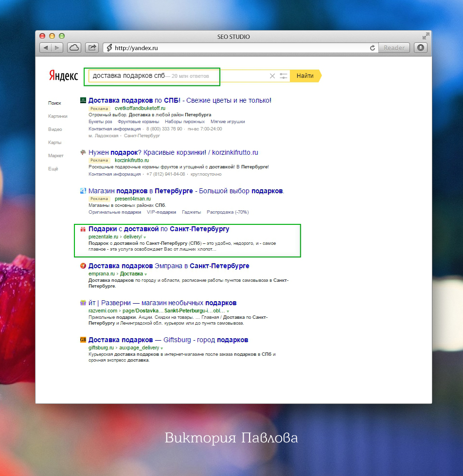Click Распродажа (-70%) sitelink
The width and height of the screenshot is (463, 476).
[228, 212]
